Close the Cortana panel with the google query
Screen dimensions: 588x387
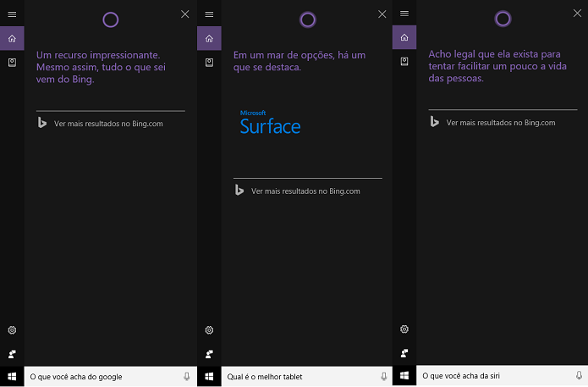tap(185, 14)
